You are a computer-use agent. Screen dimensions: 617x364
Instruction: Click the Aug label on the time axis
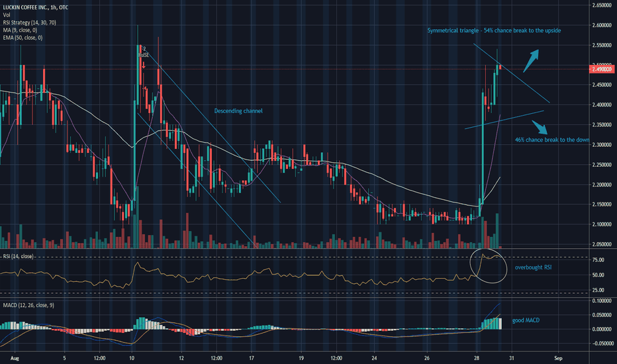click(x=15, y=359)
